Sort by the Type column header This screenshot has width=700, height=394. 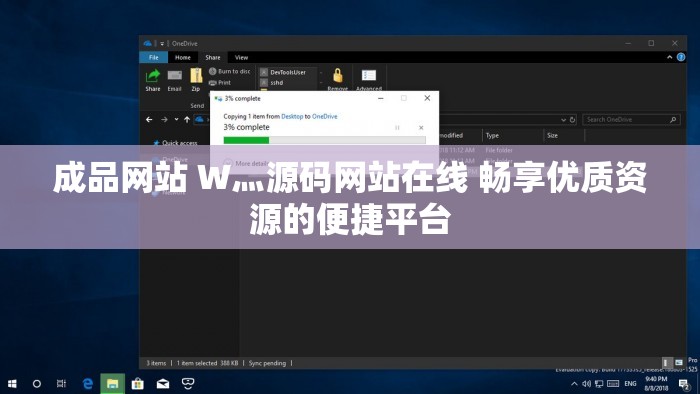[492, 136]
